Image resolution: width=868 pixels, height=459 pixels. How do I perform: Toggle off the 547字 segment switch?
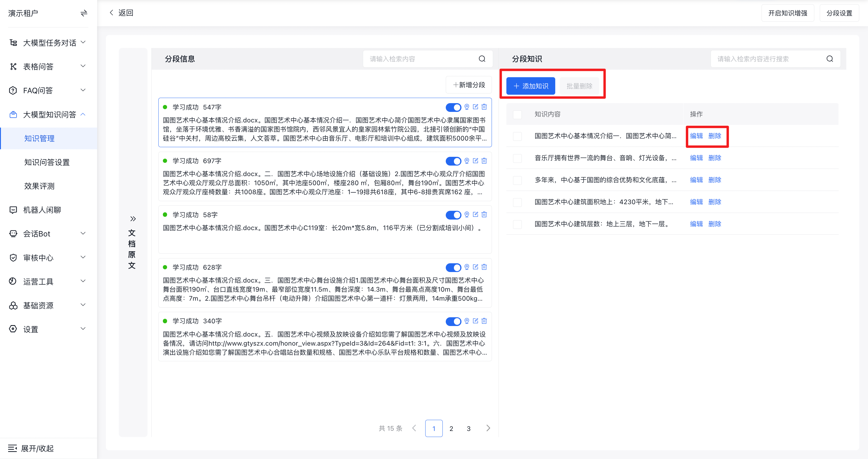[453, 107]
